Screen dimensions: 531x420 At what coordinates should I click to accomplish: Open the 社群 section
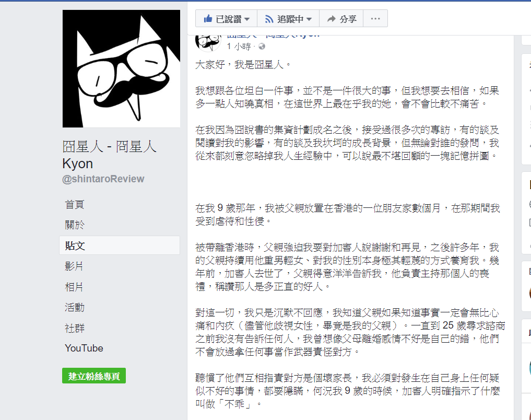pos(75,328)
